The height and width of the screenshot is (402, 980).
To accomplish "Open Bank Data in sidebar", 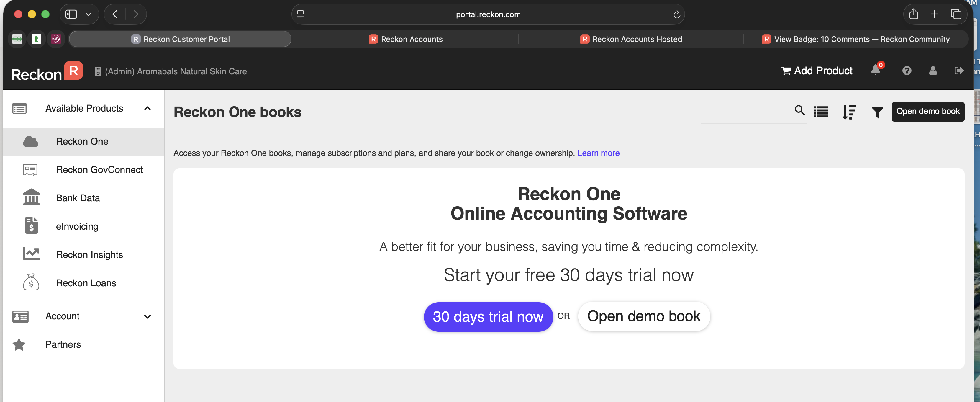I will pos(78,198).
